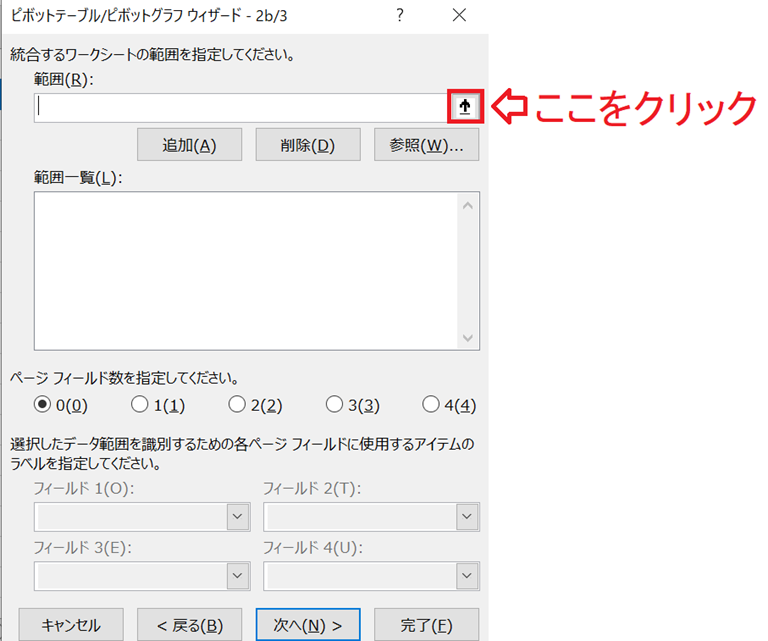Image resolution: width=768 pixels, height=641 pixels.
Task: Expand the フィールド 2 combo box
Action: [x=467, y=516]
